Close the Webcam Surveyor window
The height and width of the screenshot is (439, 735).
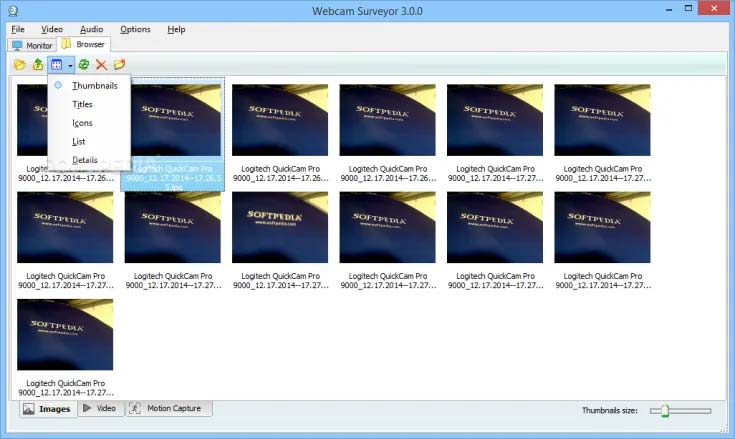714,8
